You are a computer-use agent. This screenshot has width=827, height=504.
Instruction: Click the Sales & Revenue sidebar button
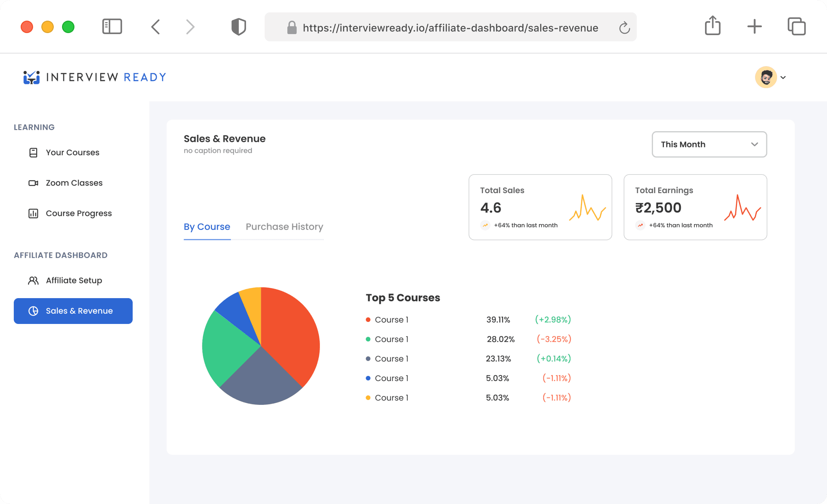73,311
